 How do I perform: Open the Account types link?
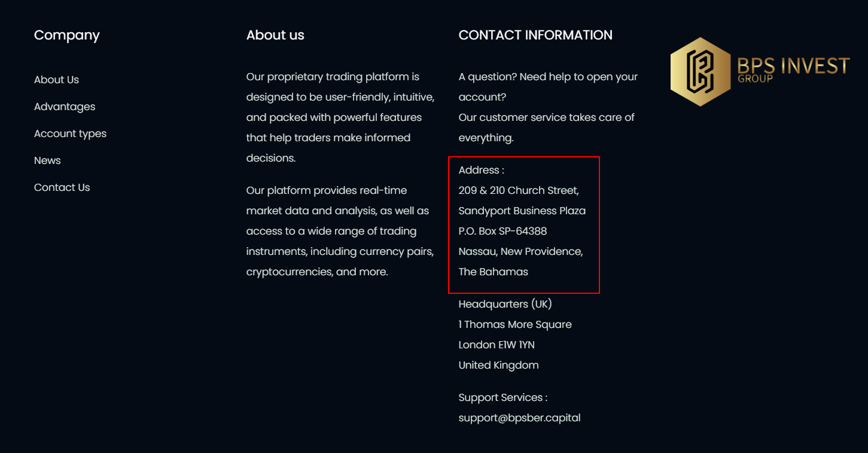point(70,133)
